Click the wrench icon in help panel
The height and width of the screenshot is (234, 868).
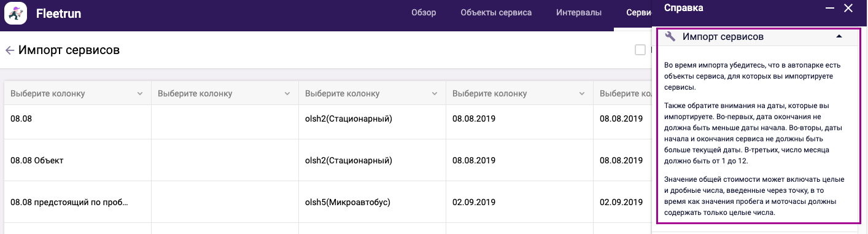pos(670,37)
